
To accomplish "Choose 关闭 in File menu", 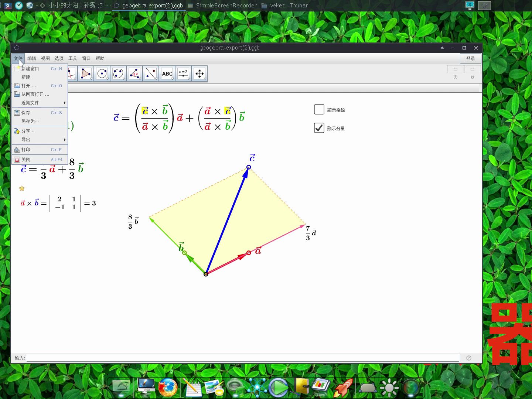I will point(40,160).
